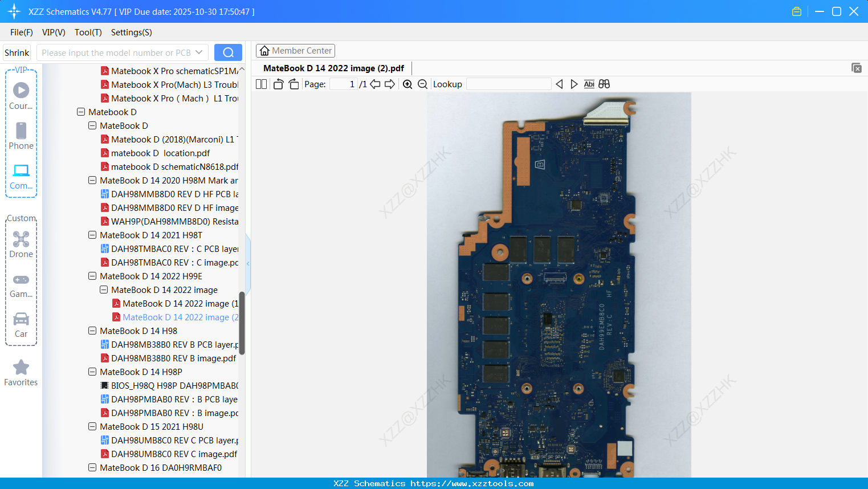Collapse the MateBook D 14 H98P folder
Image resolution: width=868 pixels, height=489 pixels.
click(x=92, y=372)
